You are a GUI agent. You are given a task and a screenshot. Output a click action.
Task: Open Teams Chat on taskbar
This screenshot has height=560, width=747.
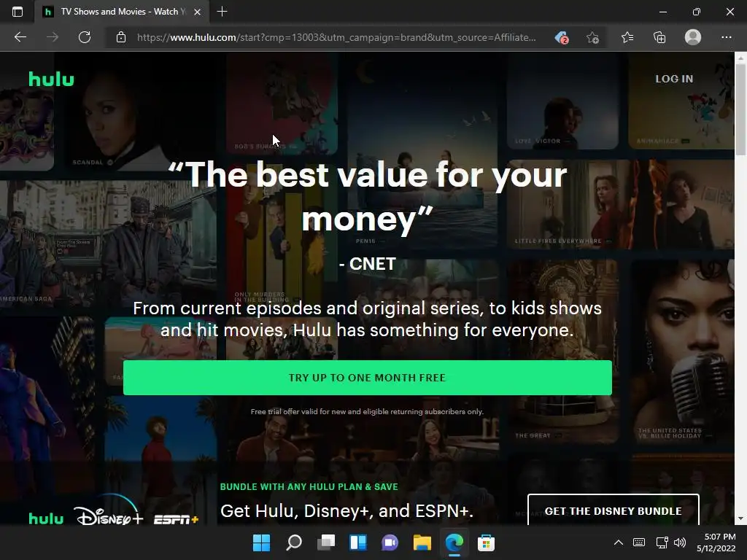tap(390, 542)
